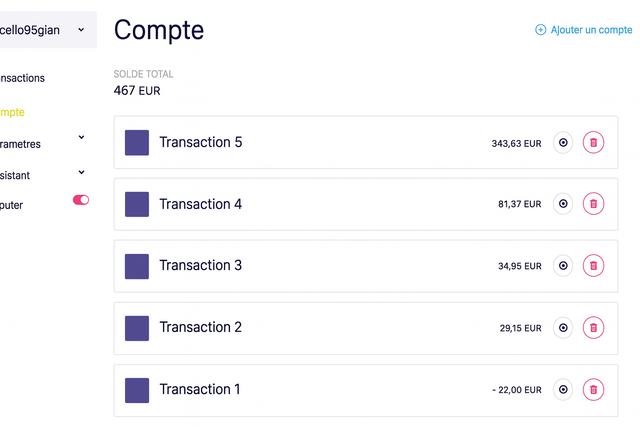Delete Transaction 5 with trash icon
This screenshot has height=427, width=640.
coord(593,143)
